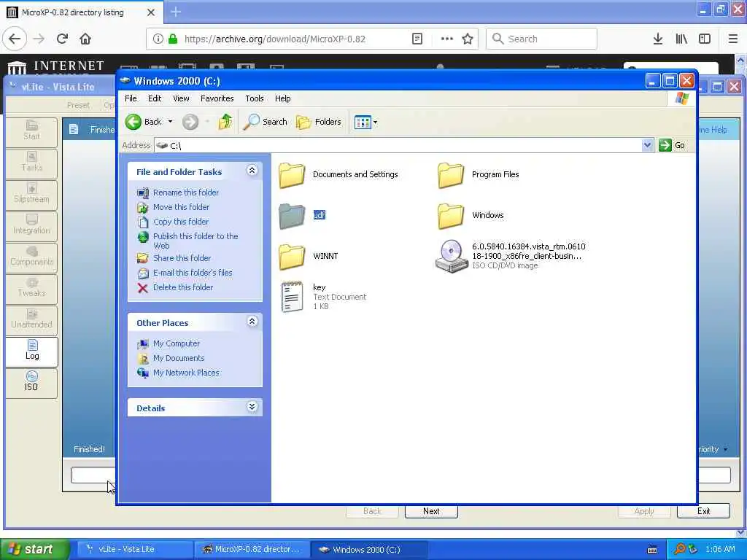Open Firefox Downloads panel
The image size is (747, 560).
657,39
